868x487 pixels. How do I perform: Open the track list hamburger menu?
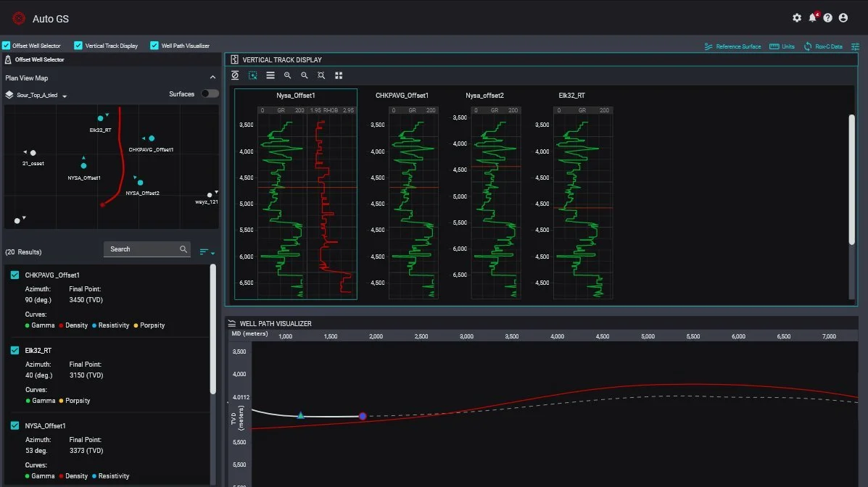(270, 75)
